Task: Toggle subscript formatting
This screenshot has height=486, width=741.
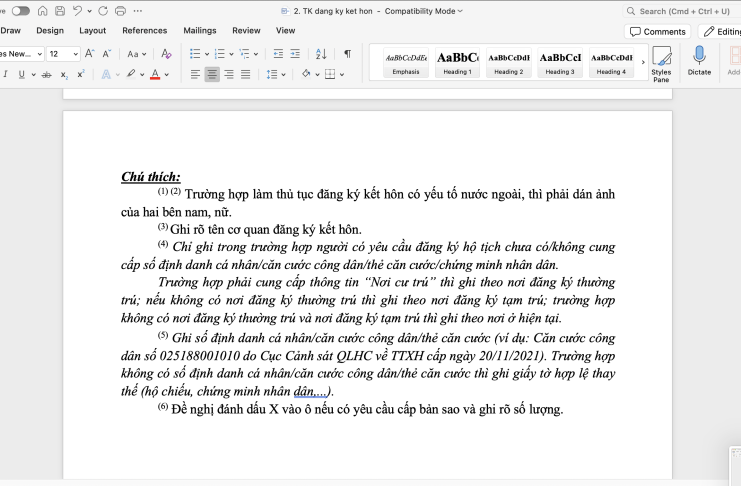Action: click(64, 74)
